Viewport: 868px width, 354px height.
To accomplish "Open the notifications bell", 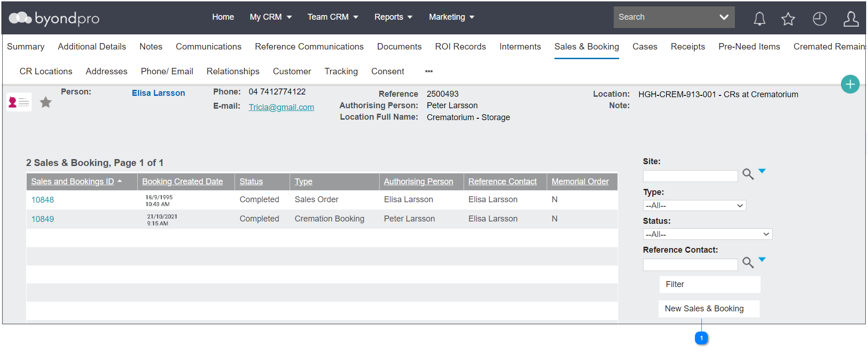I will pyautogui.click(x=760, y=18).
